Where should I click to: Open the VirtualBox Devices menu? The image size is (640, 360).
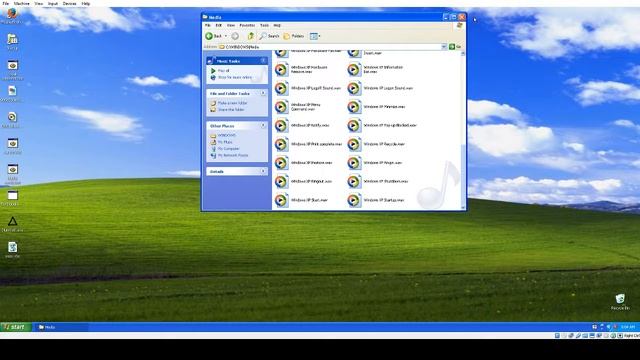point(69,3)
